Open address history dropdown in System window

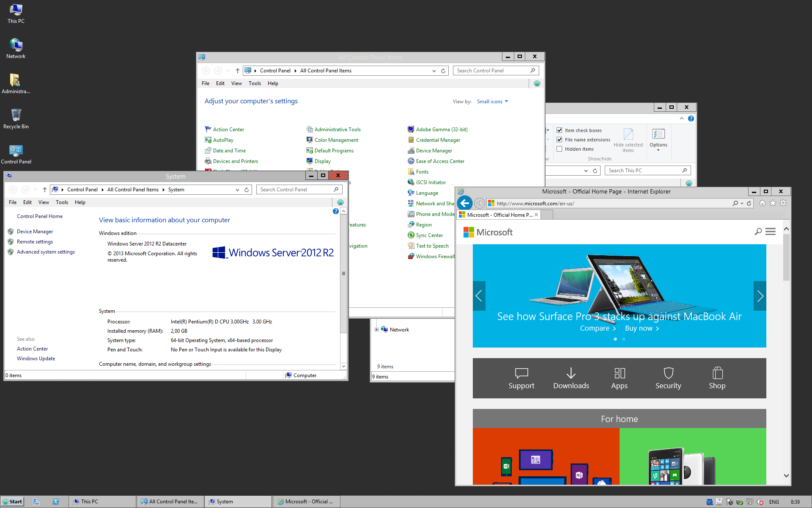pyautogui.click(x=237, y=190)
